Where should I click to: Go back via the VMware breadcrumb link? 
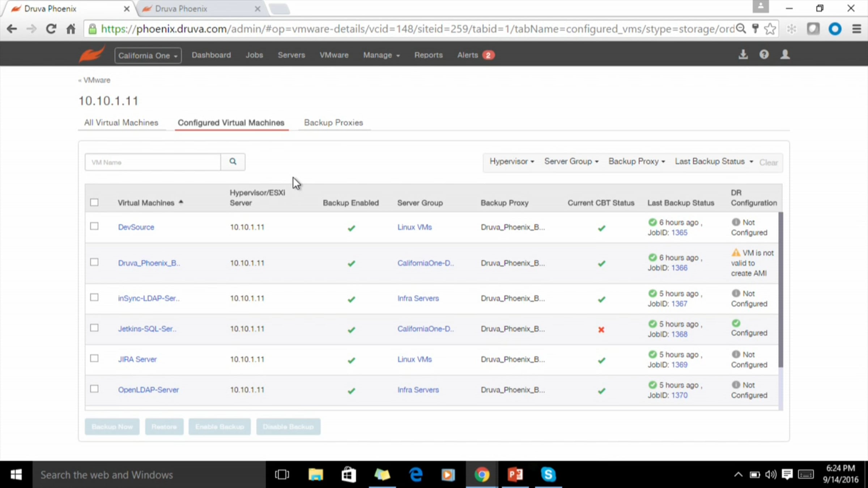97,80
